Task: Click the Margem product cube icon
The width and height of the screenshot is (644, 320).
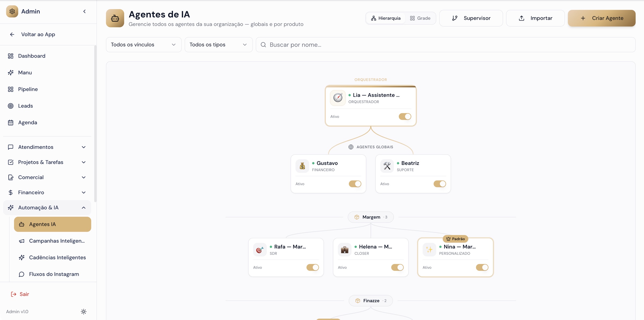Action: (357, 217)
